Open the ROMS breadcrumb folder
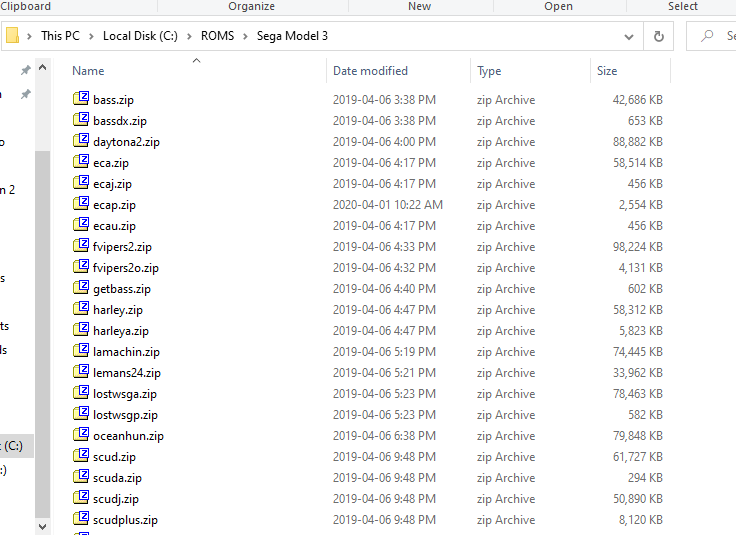Screen dimensions: 736x537 click(217, 36)
